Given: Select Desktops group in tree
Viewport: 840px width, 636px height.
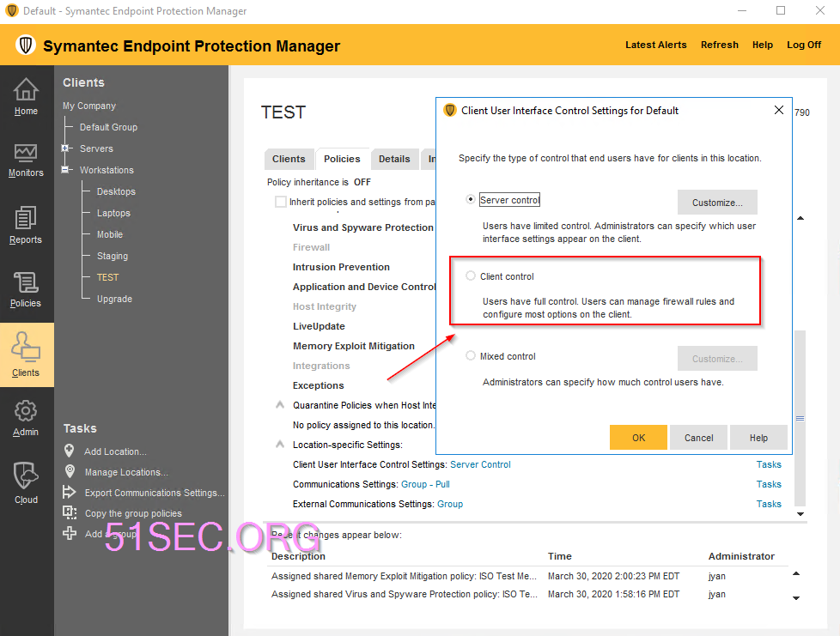Looking at the screenshot, I should pyautogui.click(x=116, y=191).
